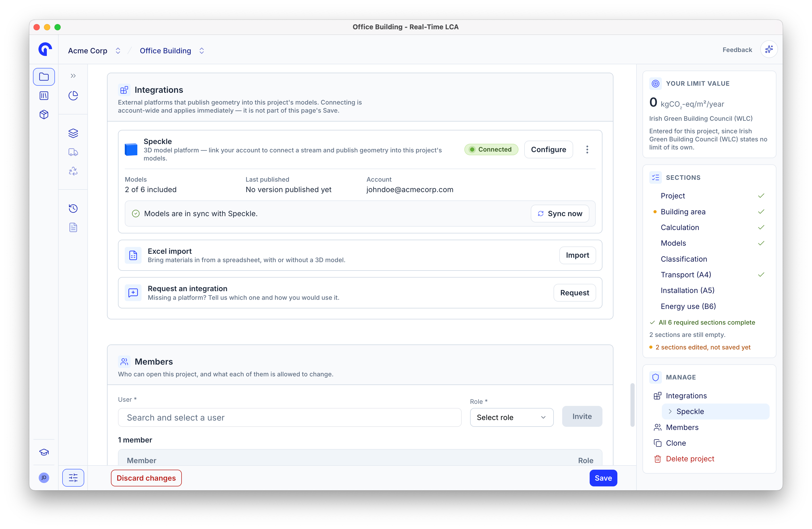Click the Save button

point(603,478)
